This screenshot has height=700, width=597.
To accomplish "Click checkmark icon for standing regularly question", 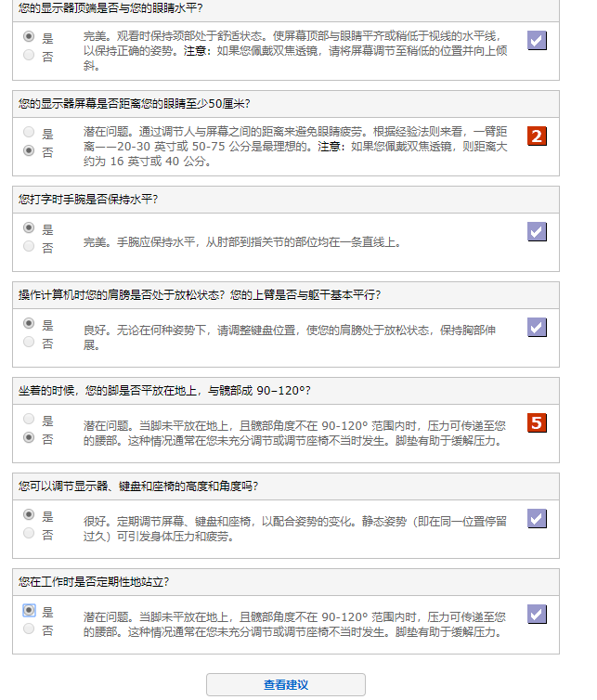I will click(537, 614).
